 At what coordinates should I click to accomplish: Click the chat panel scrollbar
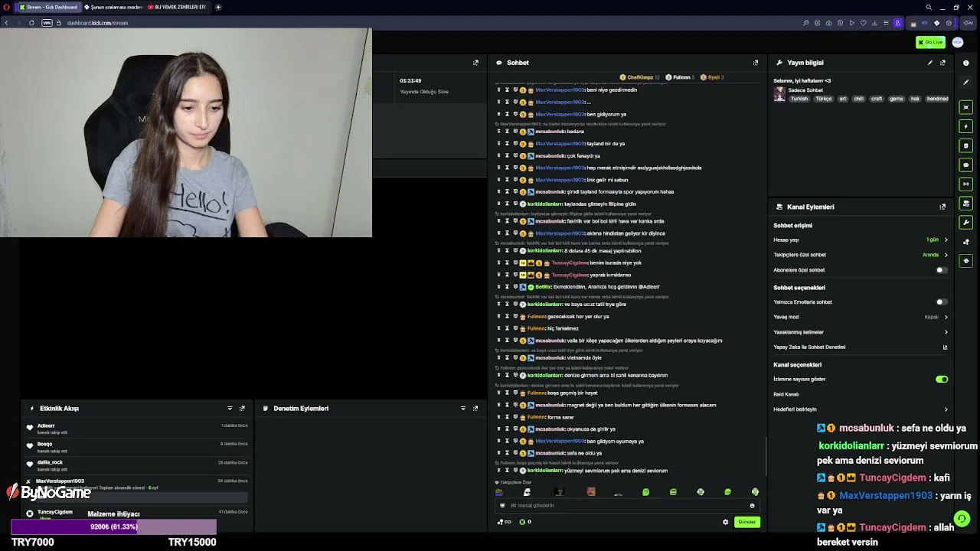click(x=766, y=456)
